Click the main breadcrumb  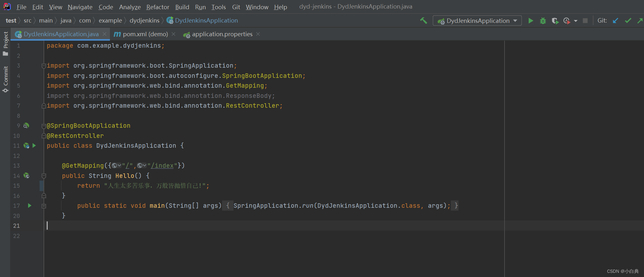46,21
